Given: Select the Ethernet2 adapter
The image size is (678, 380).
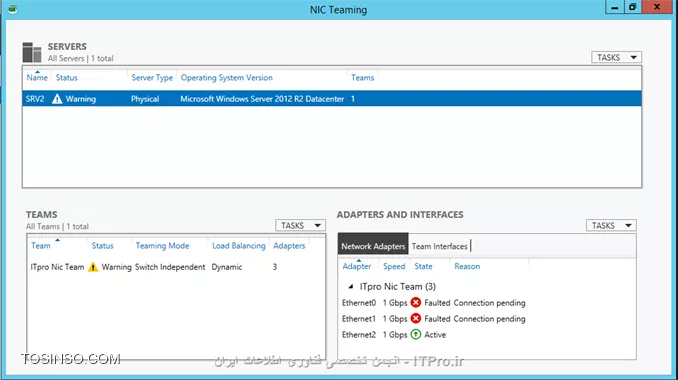Looking at the screenshot, I should coord(359,335).
